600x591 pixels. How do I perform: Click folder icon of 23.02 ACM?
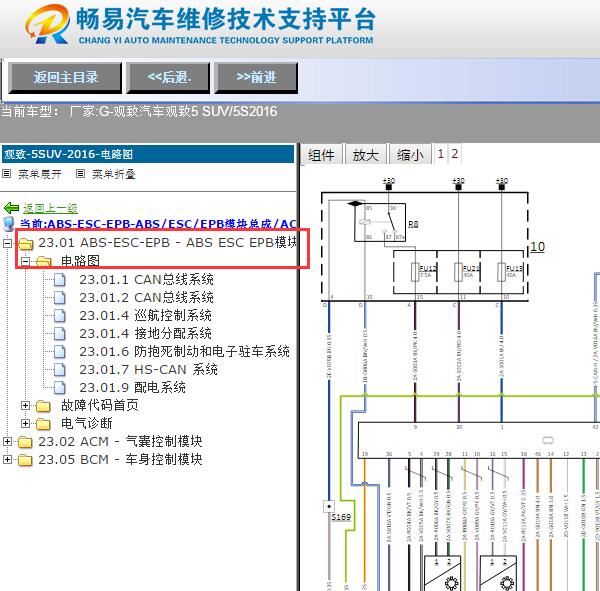point(25,442)
